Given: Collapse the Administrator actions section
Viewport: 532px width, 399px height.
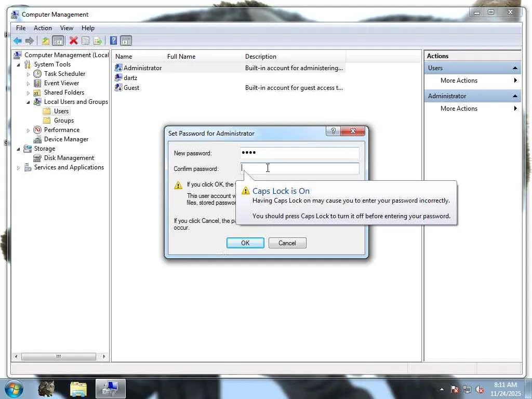Looking at the screenshot, I should pos(515,96).
